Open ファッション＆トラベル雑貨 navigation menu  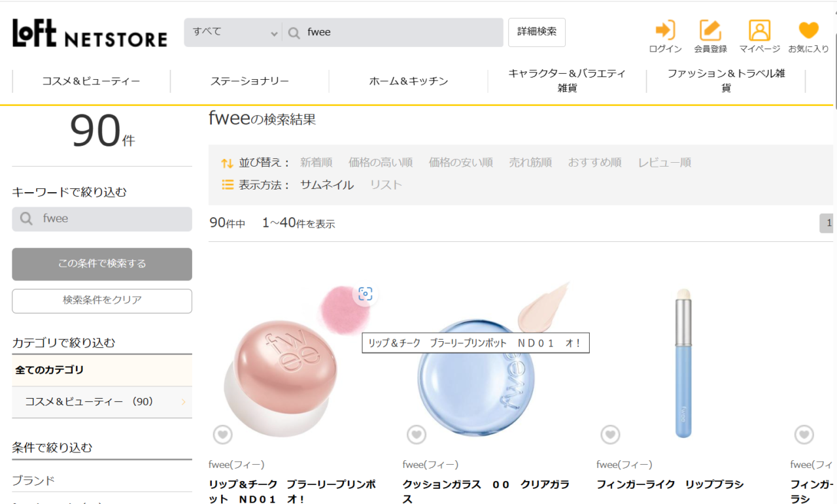tap(726, 80)
